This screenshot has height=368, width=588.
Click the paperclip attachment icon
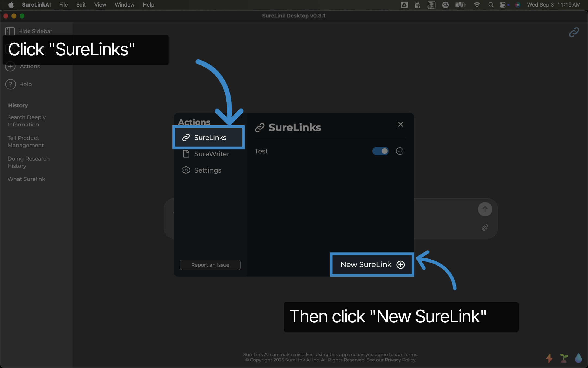pyautogui.click(x=485, y=228)
